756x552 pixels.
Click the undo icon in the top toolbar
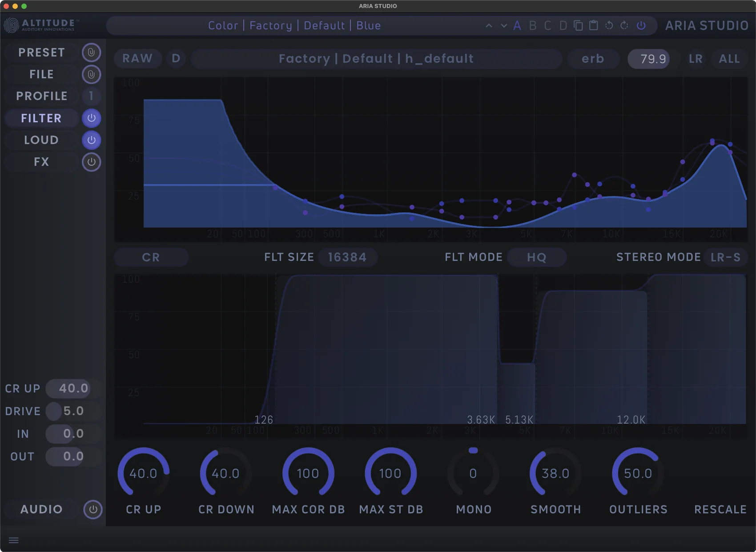click(x=608, y=26)
